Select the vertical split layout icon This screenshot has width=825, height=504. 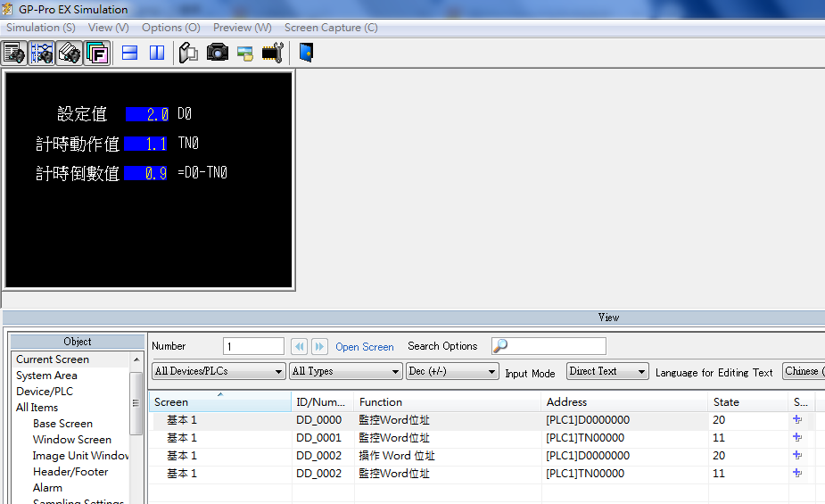[x=157, y=53]
